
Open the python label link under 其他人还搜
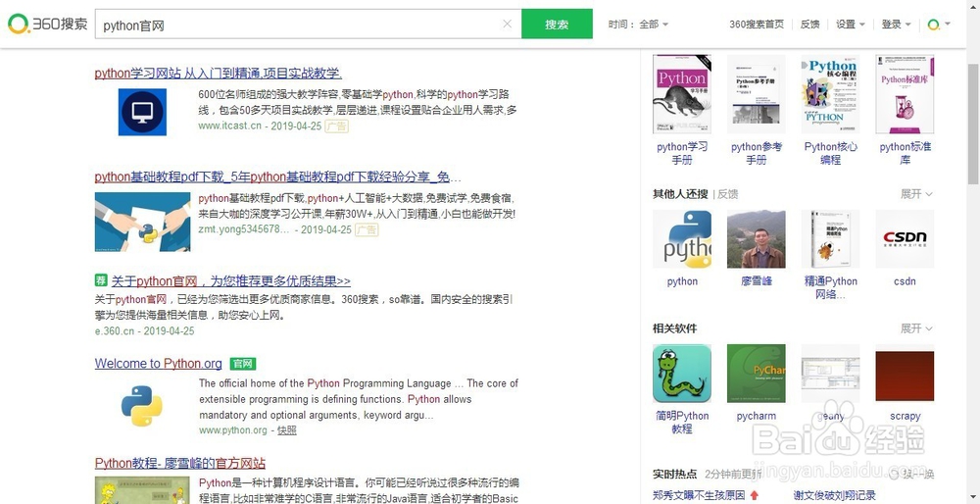(682, 281)
